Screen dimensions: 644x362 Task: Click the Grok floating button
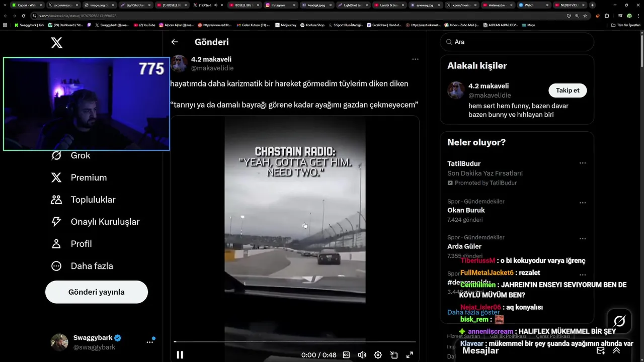coord(619,321)
